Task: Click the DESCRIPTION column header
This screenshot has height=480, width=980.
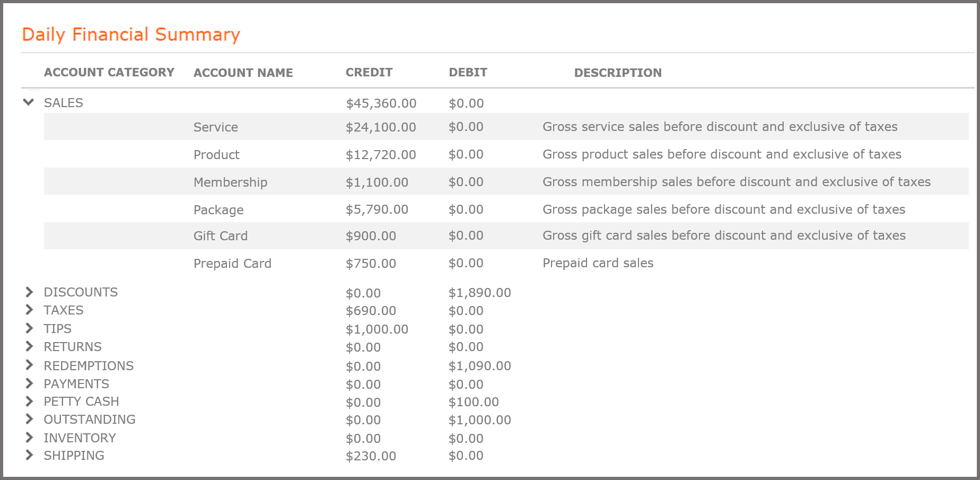Action: [618, 73]
